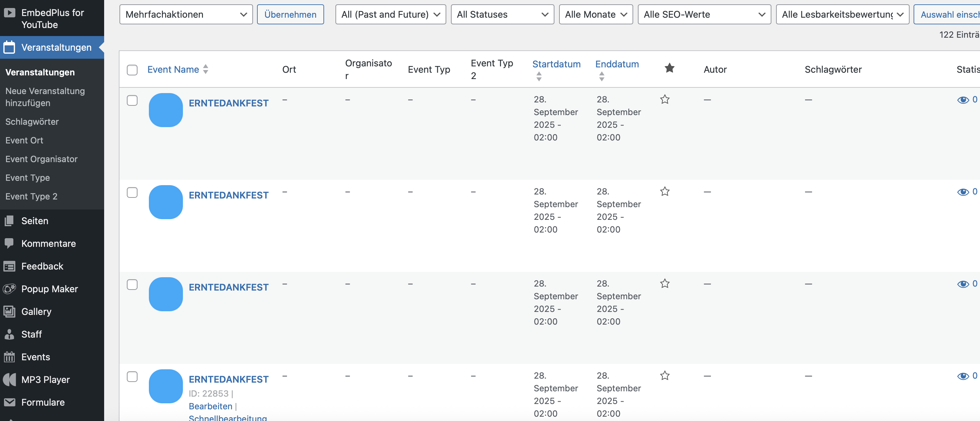Screen dimensions: 980x421
Task: Open Schlagwörter in the sidebar submenu
Action: 32,122
